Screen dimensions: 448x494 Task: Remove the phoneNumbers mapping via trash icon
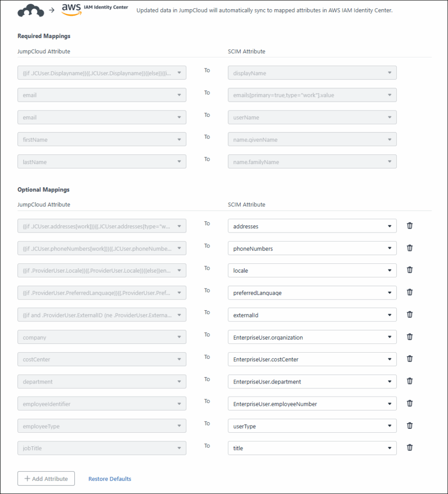409,248
